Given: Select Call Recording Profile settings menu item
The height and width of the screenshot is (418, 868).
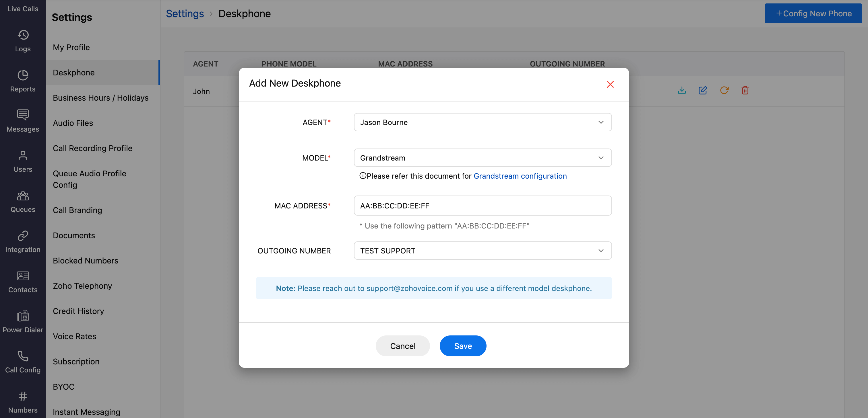Looking at the screenshot, I should pos(92,148).
